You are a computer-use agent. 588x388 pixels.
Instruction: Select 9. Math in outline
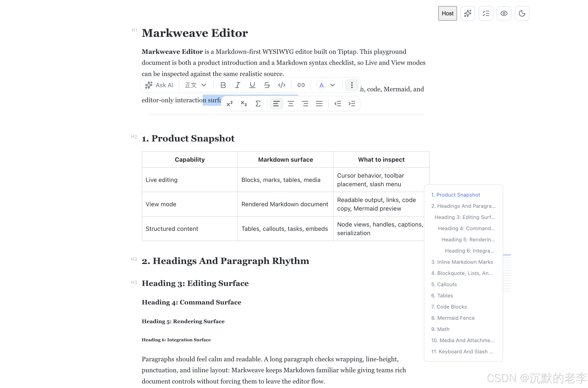[x=440, y=329]
